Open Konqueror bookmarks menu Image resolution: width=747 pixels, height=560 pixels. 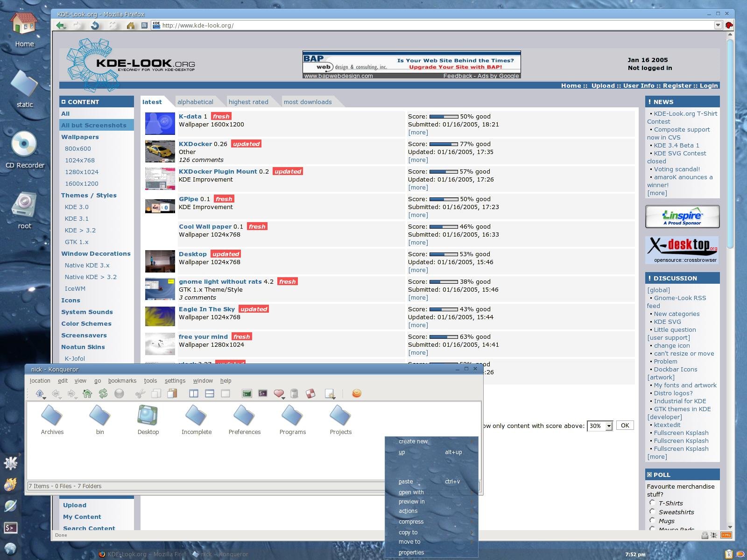(x=122, y=381)
